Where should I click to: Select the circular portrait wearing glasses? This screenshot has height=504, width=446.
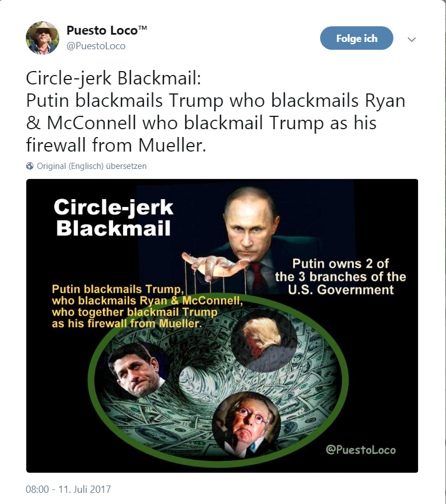pos(247,423)
